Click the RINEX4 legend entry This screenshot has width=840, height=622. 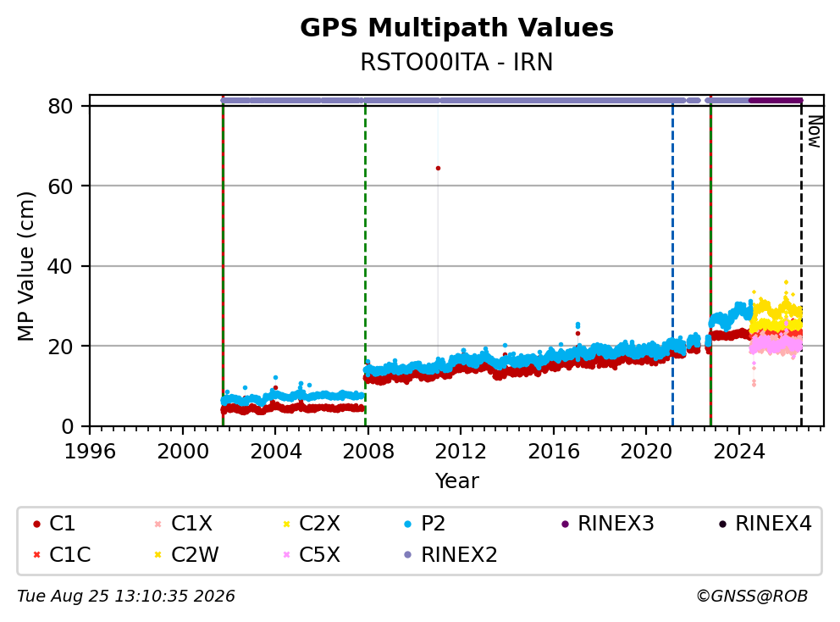click(765, 524)
